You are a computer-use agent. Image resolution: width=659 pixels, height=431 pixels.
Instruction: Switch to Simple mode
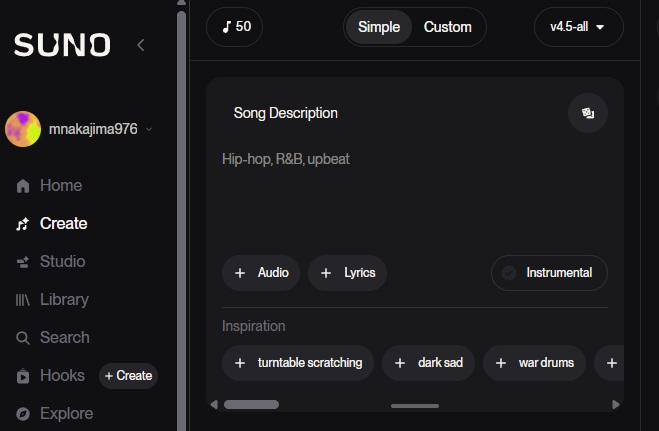[379, 27]
